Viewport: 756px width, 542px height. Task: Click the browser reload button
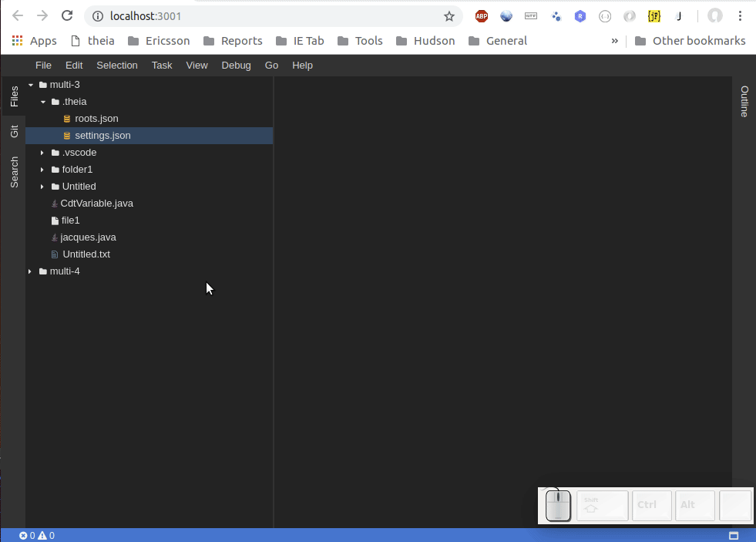click(67, 15)
